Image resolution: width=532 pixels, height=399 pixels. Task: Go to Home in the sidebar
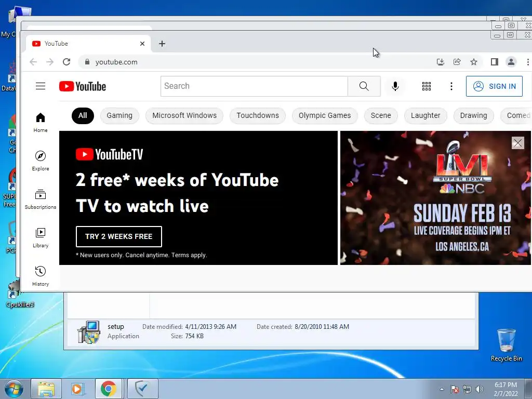tap(41, 123)
